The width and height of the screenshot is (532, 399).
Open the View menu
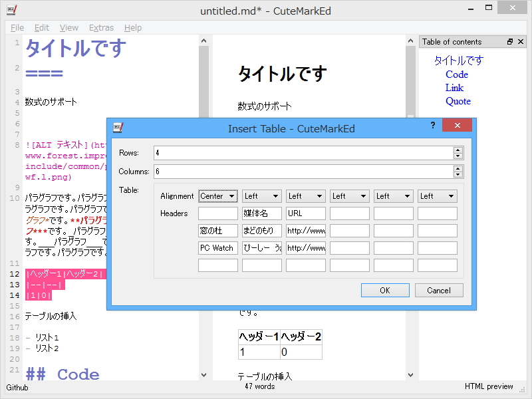tap(68, 27)
